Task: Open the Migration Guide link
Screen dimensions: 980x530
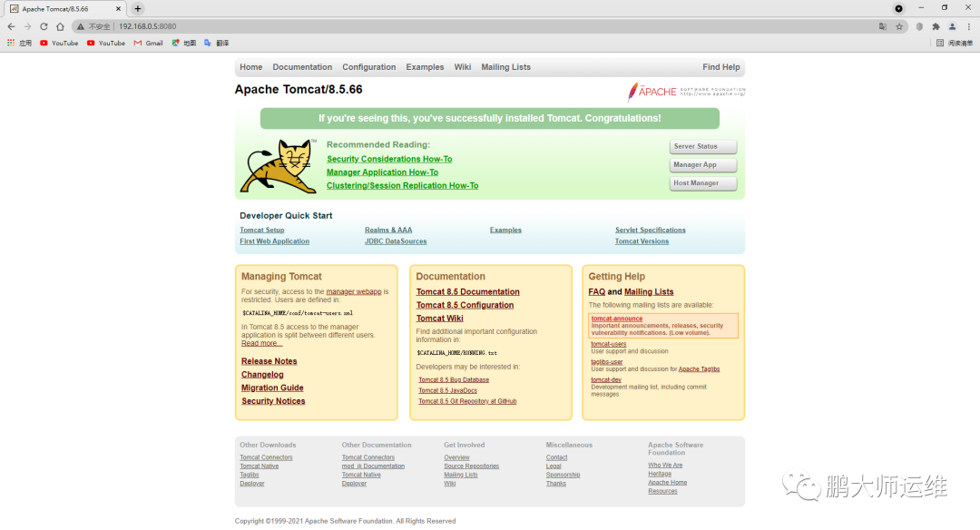Action: click(x=272, y=388)
